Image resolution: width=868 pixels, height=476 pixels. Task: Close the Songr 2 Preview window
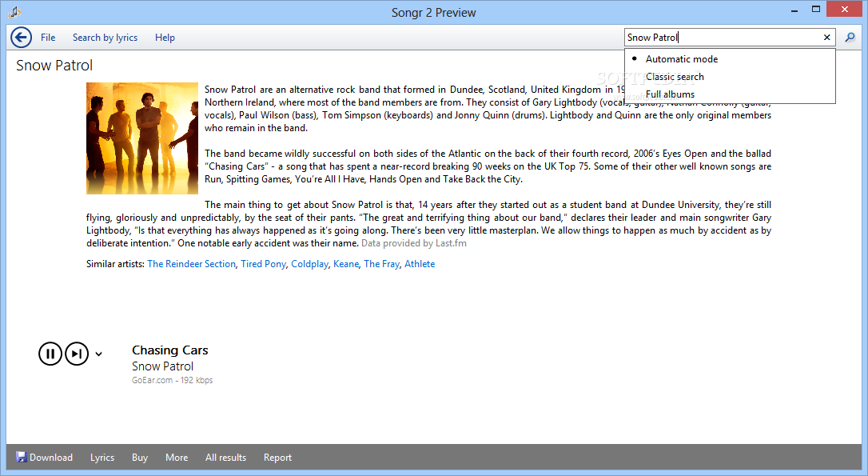tap(845, 9)
